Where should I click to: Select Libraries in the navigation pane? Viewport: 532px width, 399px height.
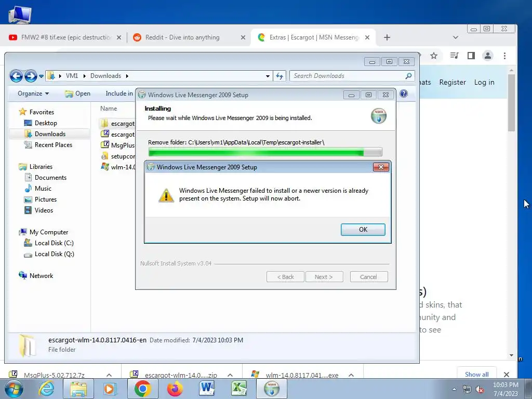pyautogui.click(x=36, y=167)
